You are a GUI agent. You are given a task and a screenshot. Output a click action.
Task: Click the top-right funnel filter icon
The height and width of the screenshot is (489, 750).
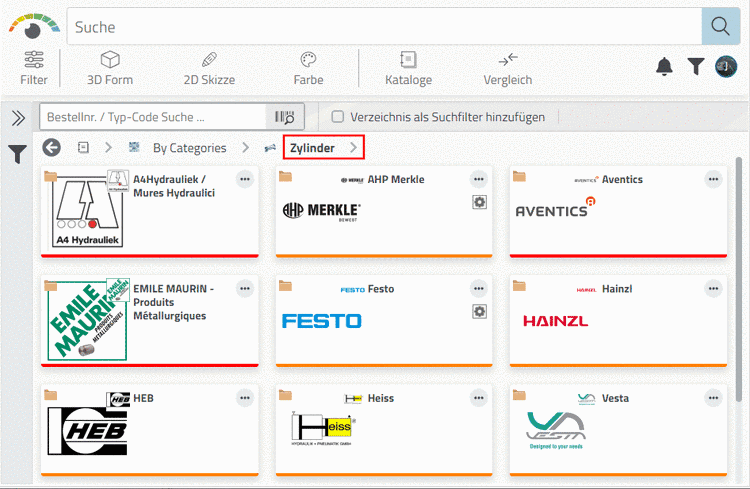(x=696, y=67)
